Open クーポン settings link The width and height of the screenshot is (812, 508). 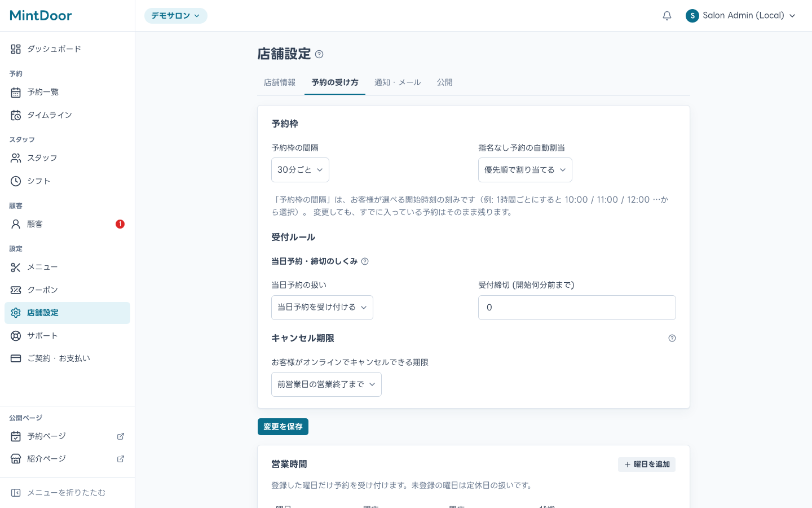point(67,290)
